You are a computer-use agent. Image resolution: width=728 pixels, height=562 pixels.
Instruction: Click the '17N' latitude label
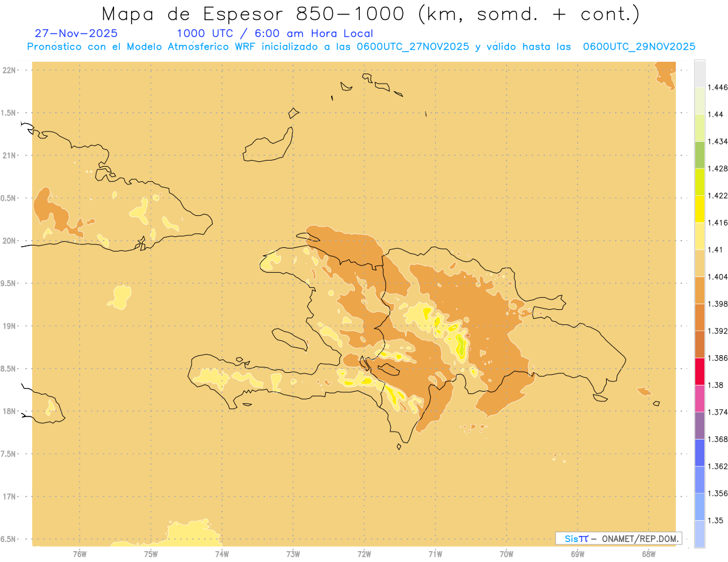click(x=8, y=497)
